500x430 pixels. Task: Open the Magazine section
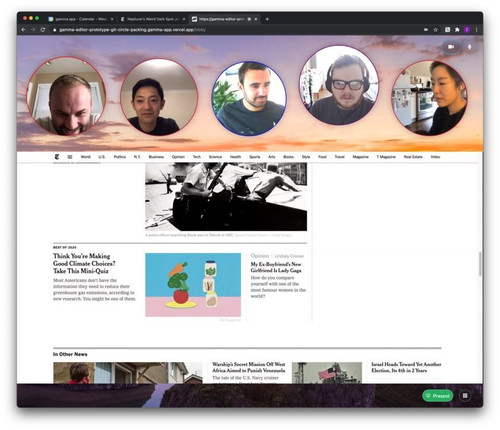(x=361, y=157)
